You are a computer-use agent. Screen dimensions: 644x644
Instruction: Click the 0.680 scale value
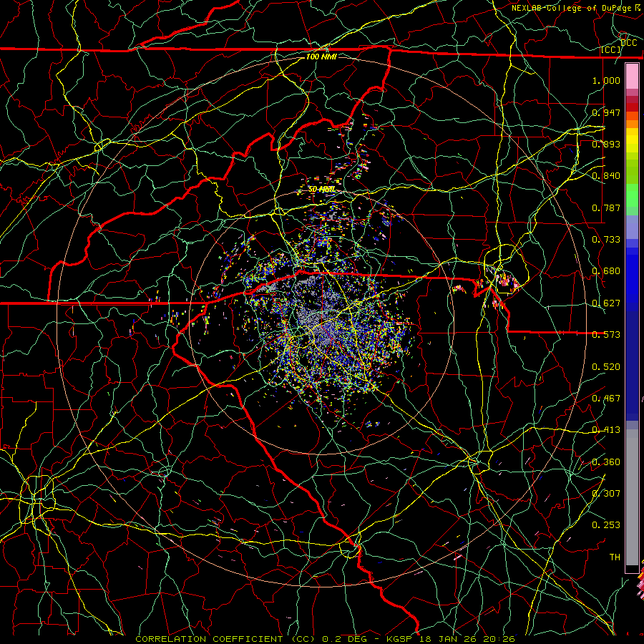[606, 271]
